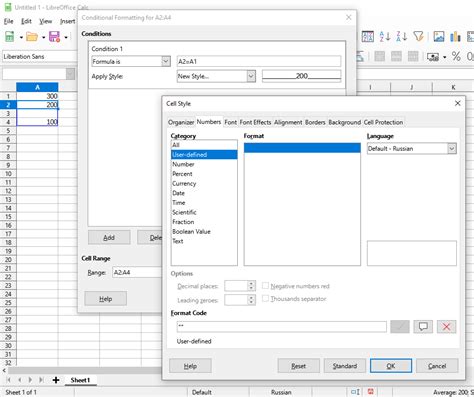Screen dimensions: 474x397
Task: Click the Liberation Sans font name box
Action: coord(39,57)
